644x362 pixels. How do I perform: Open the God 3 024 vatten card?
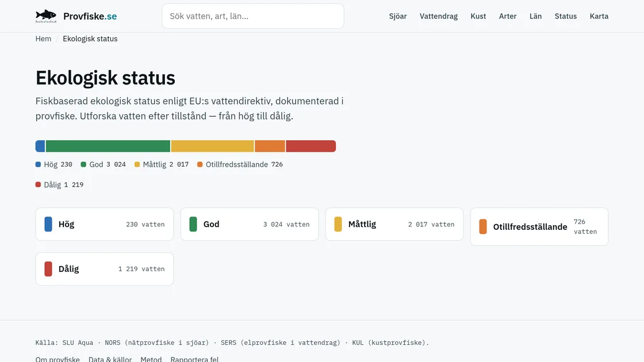250,224
